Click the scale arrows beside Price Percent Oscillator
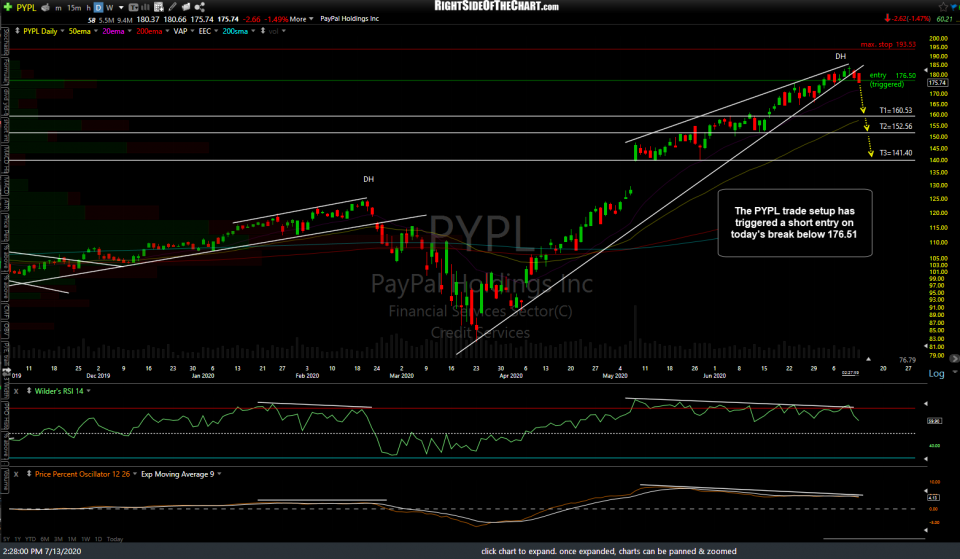This screenshot has width=960, height=559. [x=29, y=474]
